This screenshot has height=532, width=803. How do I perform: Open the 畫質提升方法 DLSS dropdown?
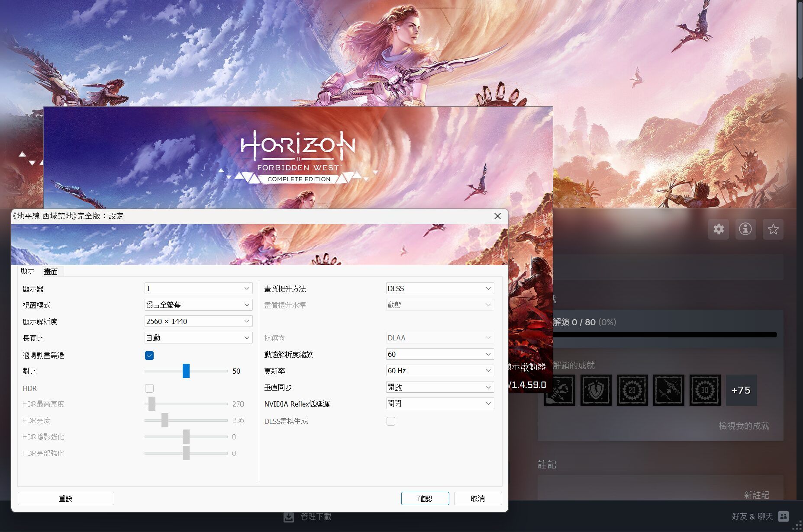click(x=440, y=288)
